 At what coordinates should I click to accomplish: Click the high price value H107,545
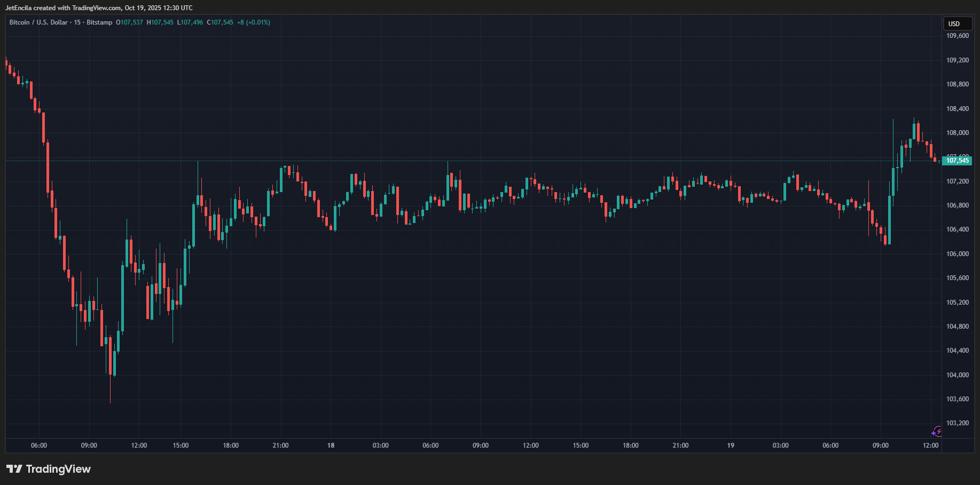[160, 22]
